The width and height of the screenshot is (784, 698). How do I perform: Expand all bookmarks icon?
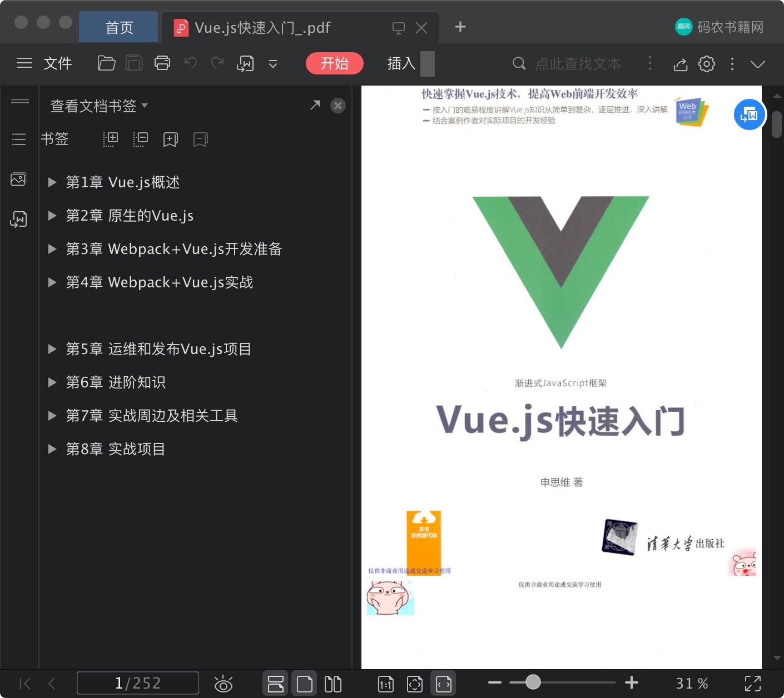pos(111,139)
